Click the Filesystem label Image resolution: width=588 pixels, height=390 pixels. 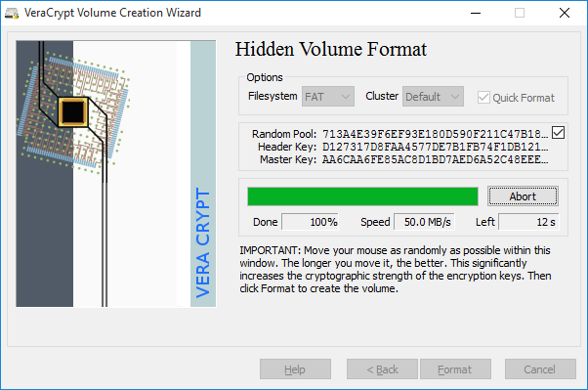[273, 96]
